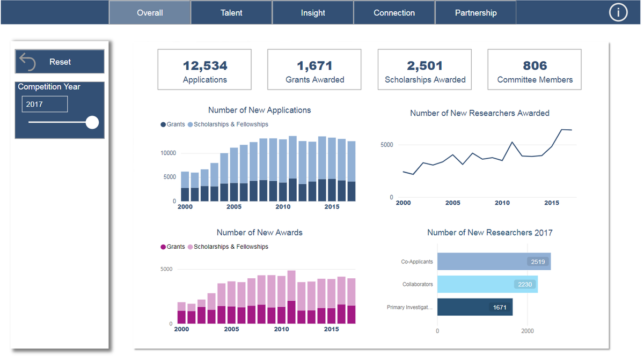The image size is (644, 356).
Task: Click the Reset button label
Action: (60, 62)
